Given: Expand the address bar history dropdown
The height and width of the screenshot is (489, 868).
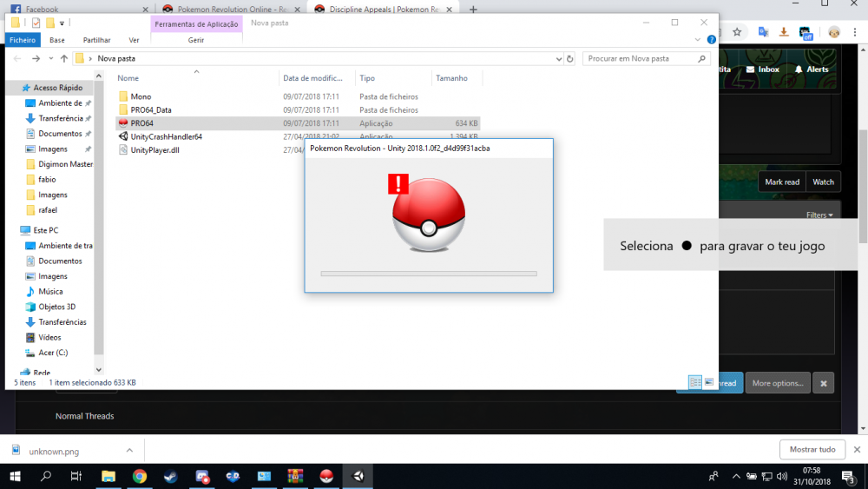Looking at the screenshot, I should (x=558, y=58).
